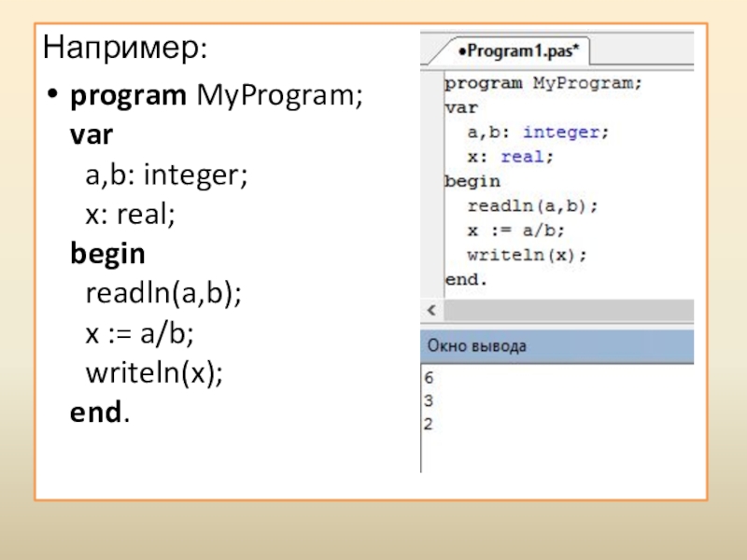This screenshot has width=747, height=560.
Task: Click output value '6' in output window
Action: point(429,378)
